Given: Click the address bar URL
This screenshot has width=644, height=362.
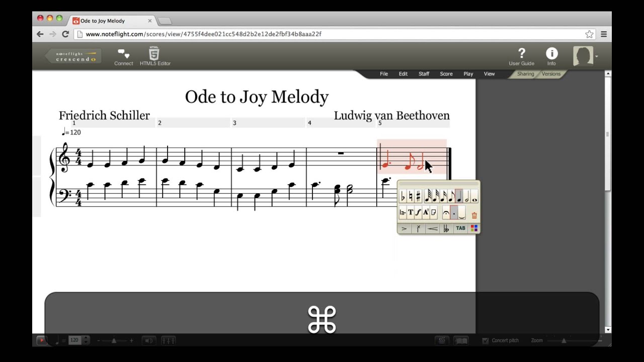Looking at the screenshot, I should click(203, 34).
